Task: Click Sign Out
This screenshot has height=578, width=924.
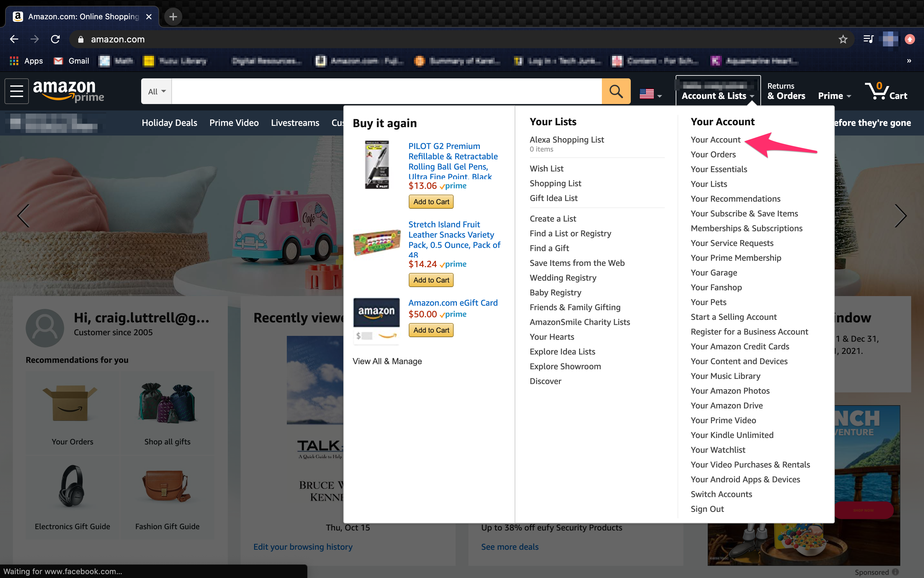Action: [707, 509]
